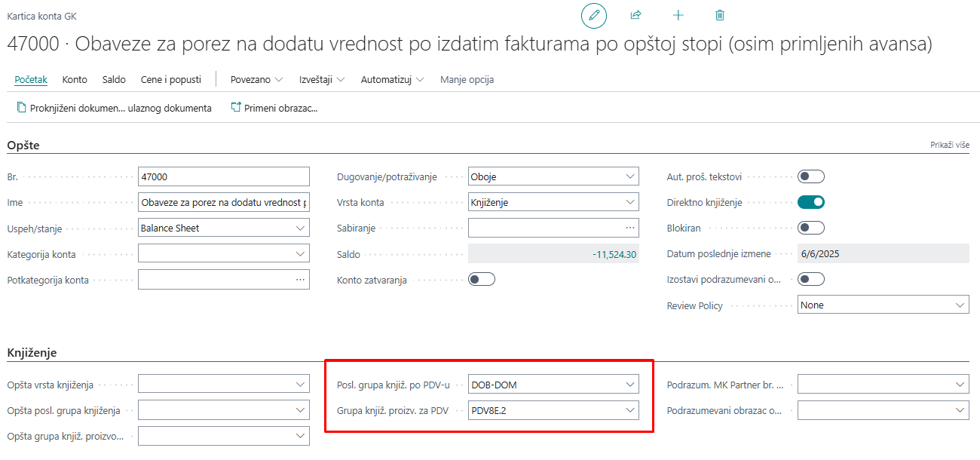The image size is (980, 460).
Task: Open the Dugovanje/potraživanje dropdown
Action: click(x=630, y=176)
